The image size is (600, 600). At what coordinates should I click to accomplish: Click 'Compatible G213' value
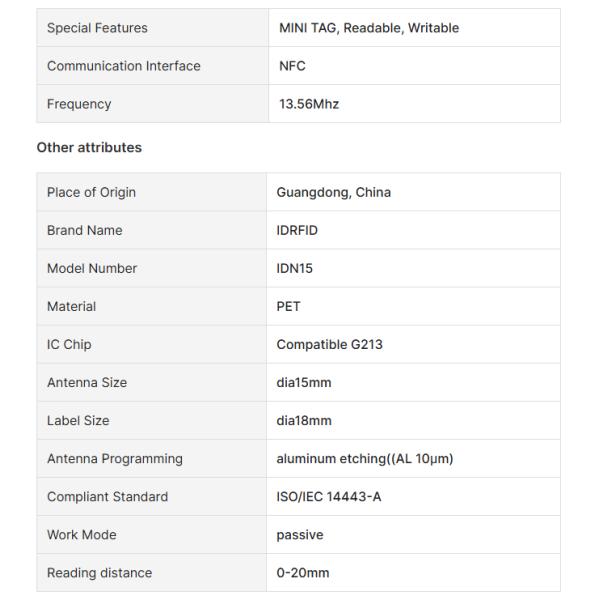click(329, 344)
